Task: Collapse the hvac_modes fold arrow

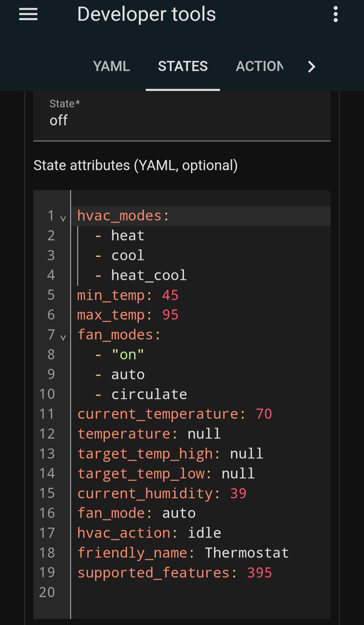Action: pos(63,219)
